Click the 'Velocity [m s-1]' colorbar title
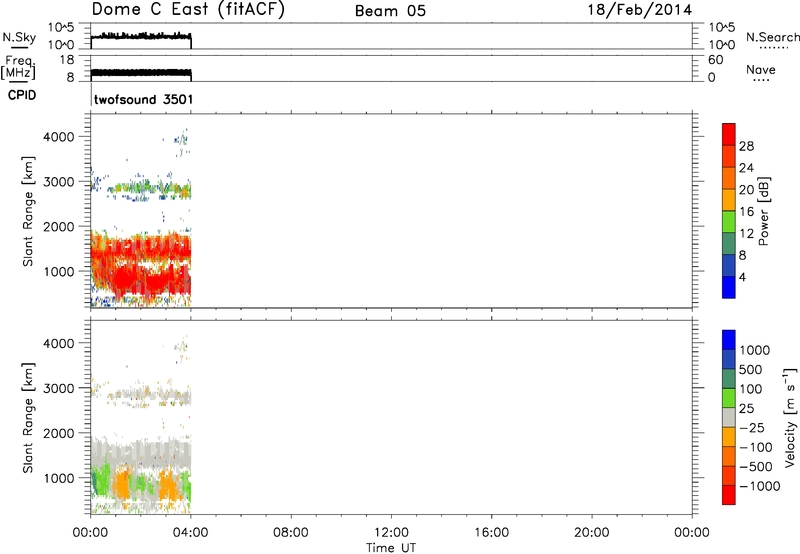The image size is (800, 554). (789, 417)
